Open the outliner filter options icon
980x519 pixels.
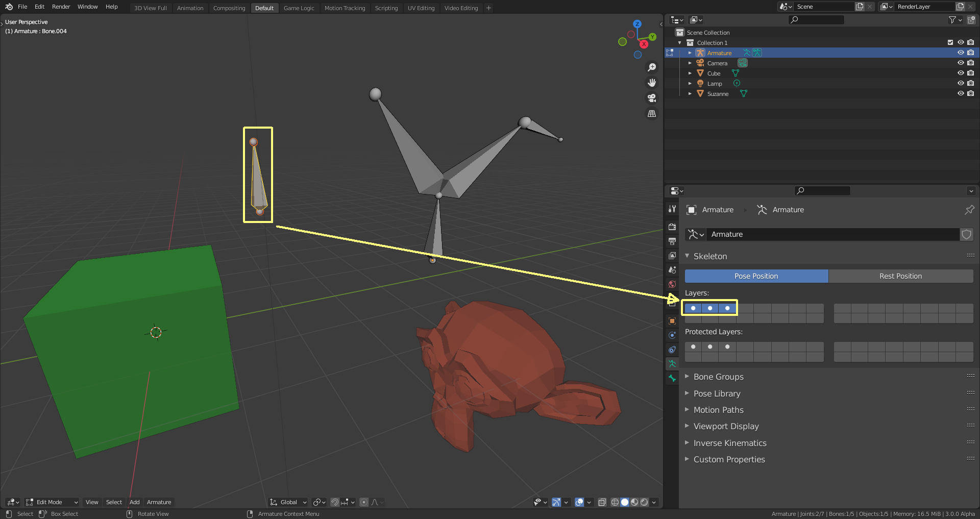pyautogui.click(x=952, y=19)
